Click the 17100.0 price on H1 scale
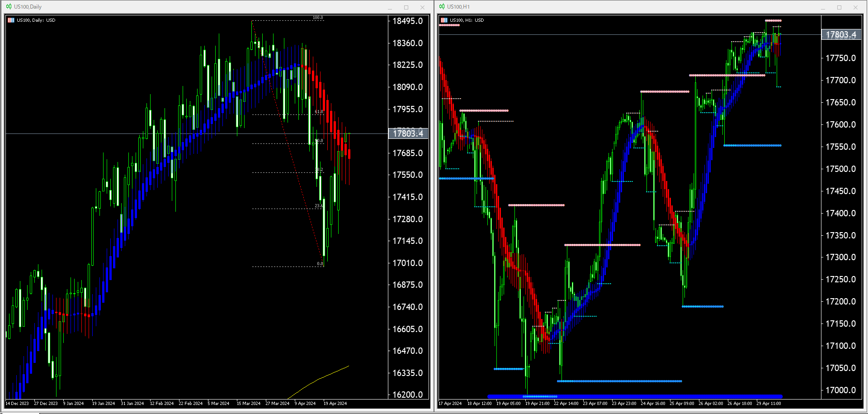This screenshot has height=414, width=868. [841, 346]
